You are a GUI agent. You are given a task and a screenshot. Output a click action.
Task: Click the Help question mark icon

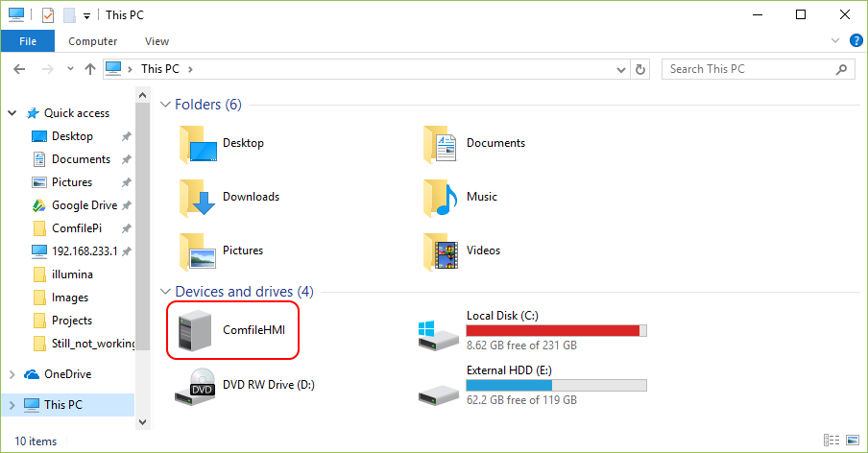click(x=856, y=41)
